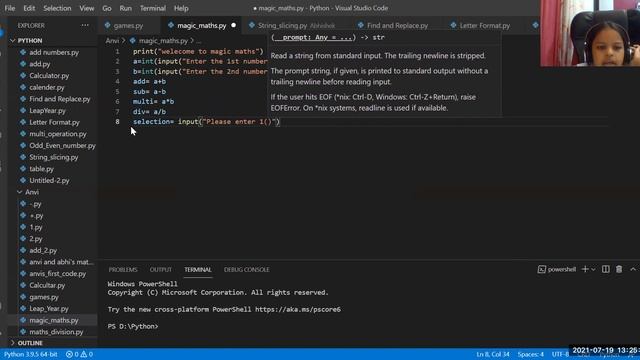Open add.py in explorer
This screenshot has width=640, height=360.
click(40, 64)
